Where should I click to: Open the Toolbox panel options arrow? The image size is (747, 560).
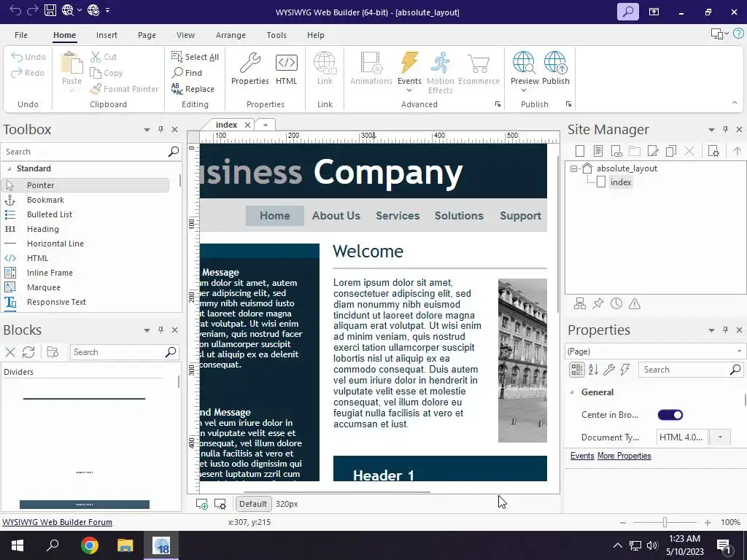(x=147, y=130)
